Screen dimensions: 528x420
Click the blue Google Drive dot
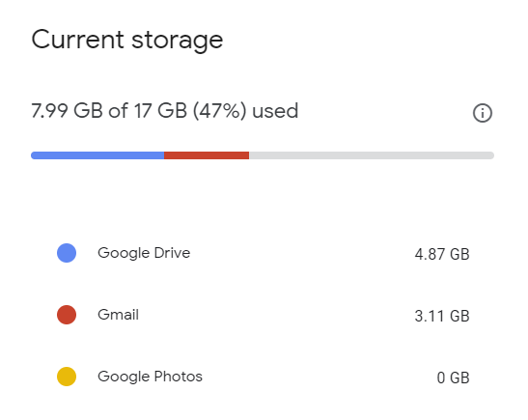[x=67, y=253]
